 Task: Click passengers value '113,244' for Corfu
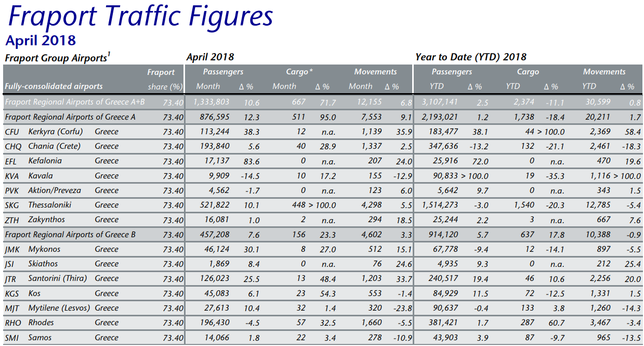[x=215, y=132]
